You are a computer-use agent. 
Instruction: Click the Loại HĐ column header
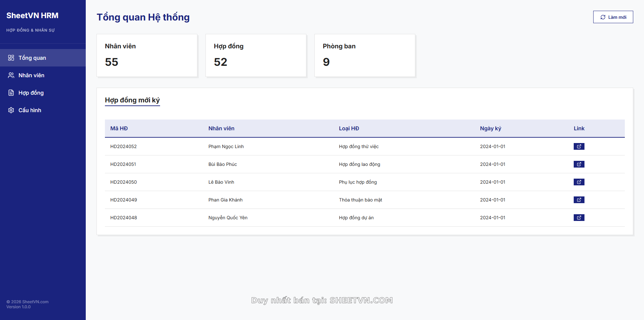[x=349, y=128]
